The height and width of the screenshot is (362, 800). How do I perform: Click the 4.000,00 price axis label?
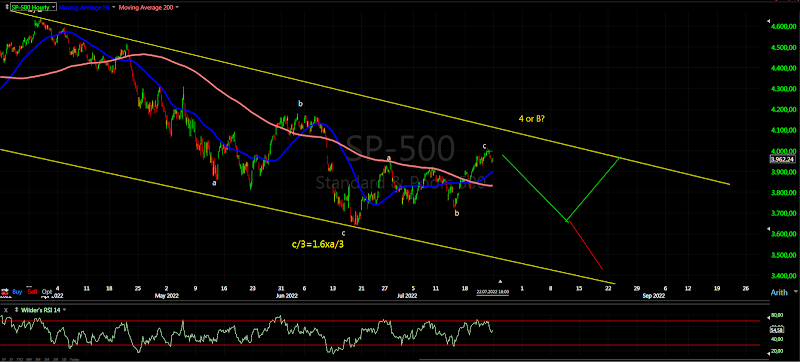click(x=783, y=151)
